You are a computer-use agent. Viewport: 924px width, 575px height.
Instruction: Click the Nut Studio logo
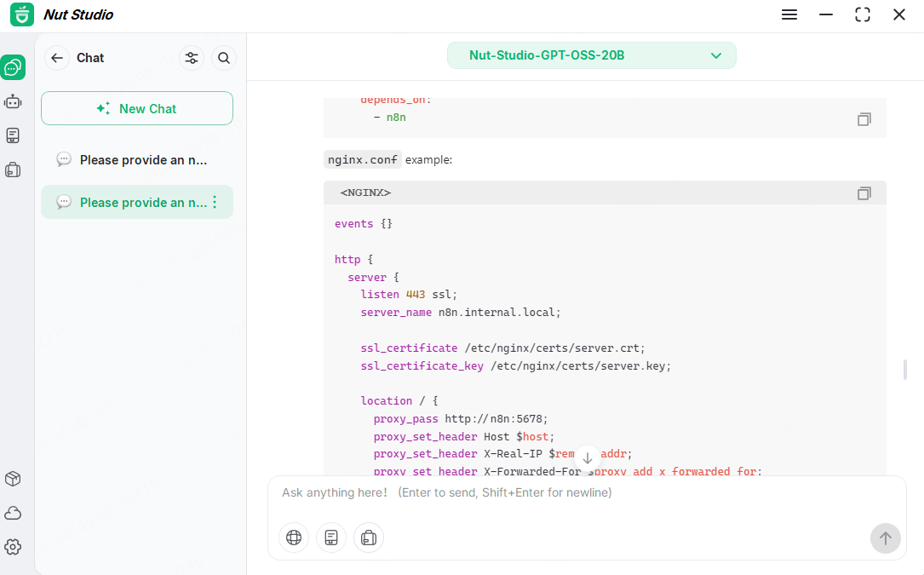pyautogui.click(x=22, y=14)
